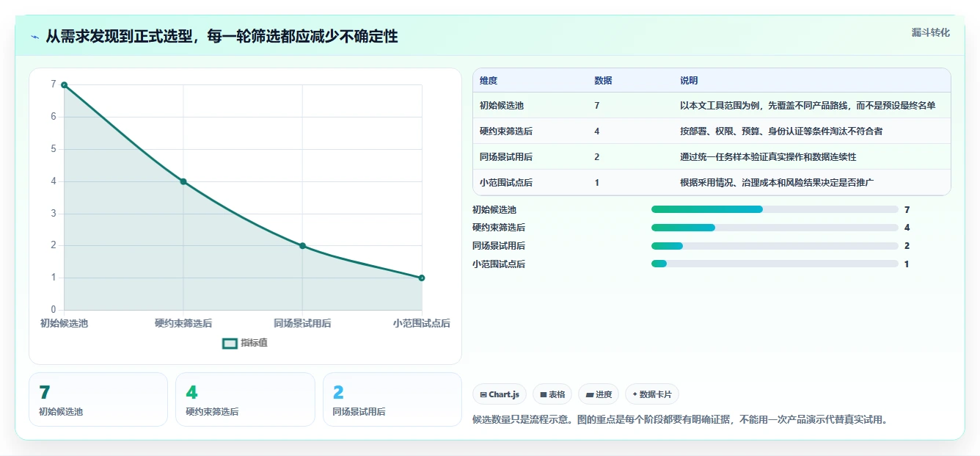The width and height of the screenshot is (980, 456).
Task: Click the 小范围试点后 progress list label
Action: click(499, 264)
